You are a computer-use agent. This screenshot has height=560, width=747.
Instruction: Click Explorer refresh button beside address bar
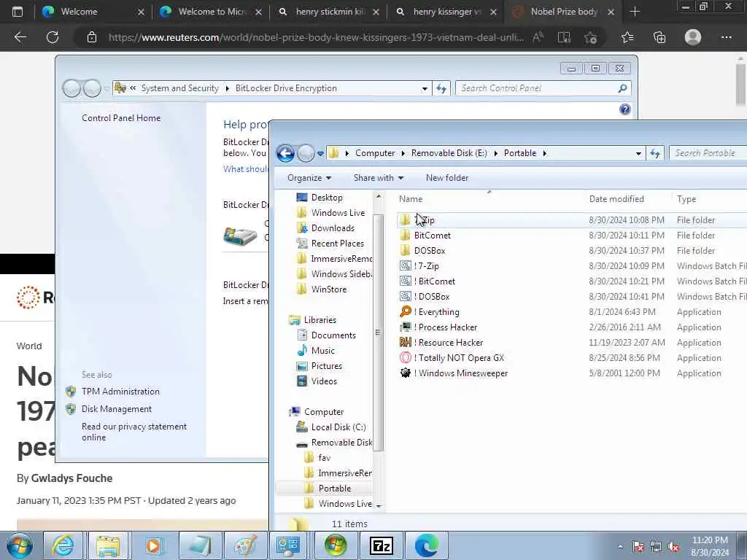point(655,153)
